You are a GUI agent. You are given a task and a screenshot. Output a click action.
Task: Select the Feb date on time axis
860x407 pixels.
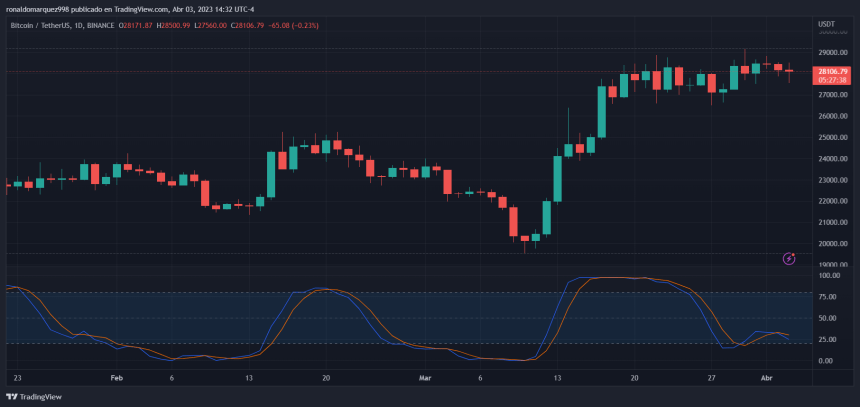pyautogui.click(x=116, y=379)
